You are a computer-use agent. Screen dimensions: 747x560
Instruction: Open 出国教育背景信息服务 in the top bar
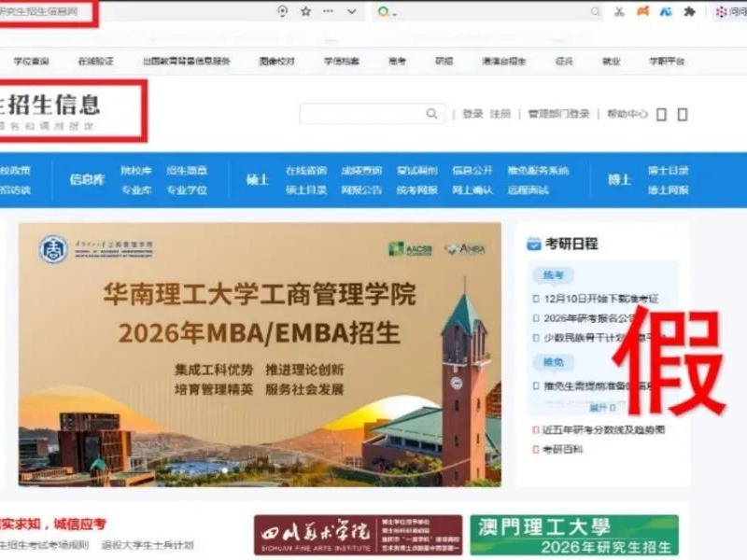187,61
